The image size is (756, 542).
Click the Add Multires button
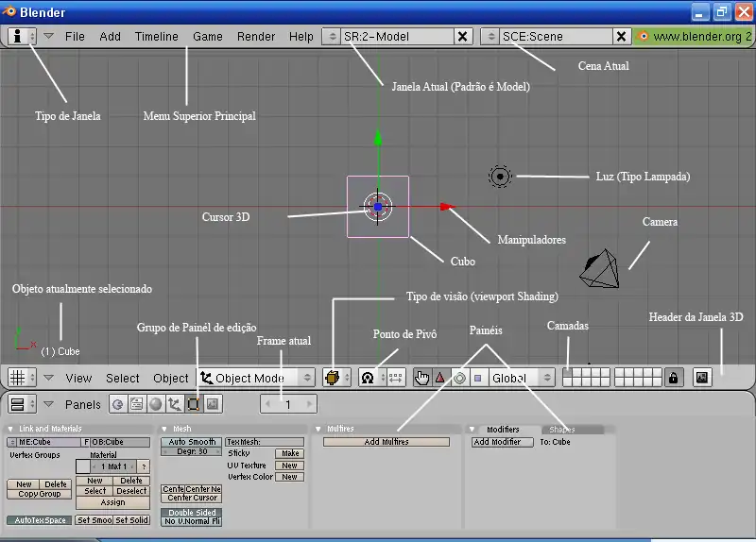(386, 442)
